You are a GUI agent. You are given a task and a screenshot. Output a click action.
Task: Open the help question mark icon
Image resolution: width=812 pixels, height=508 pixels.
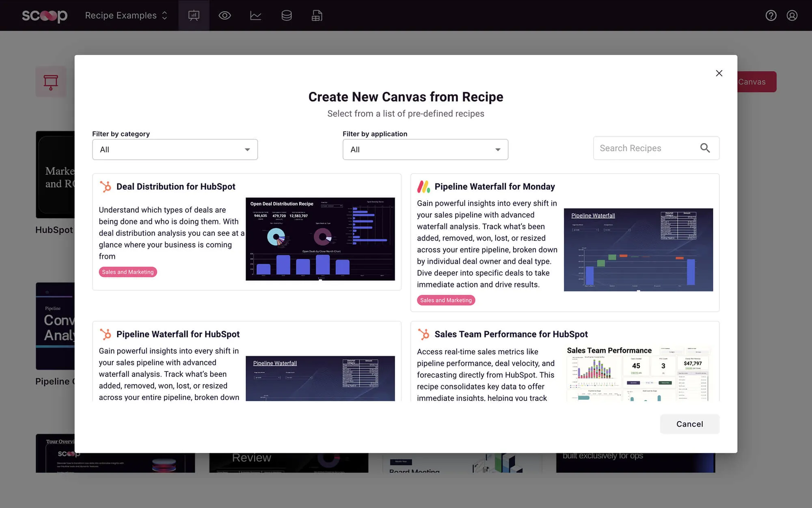click(771, 15)
